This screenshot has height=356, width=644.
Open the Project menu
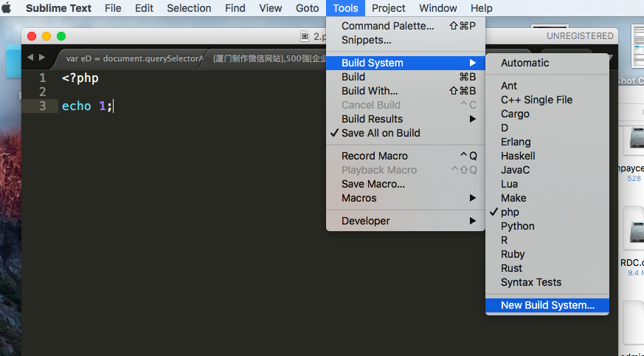click(x=388, y=8)
